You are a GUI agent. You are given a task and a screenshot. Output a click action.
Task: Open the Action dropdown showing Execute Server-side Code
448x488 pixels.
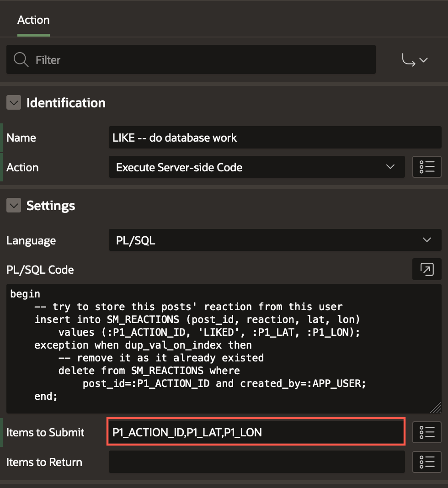[256, 167]
